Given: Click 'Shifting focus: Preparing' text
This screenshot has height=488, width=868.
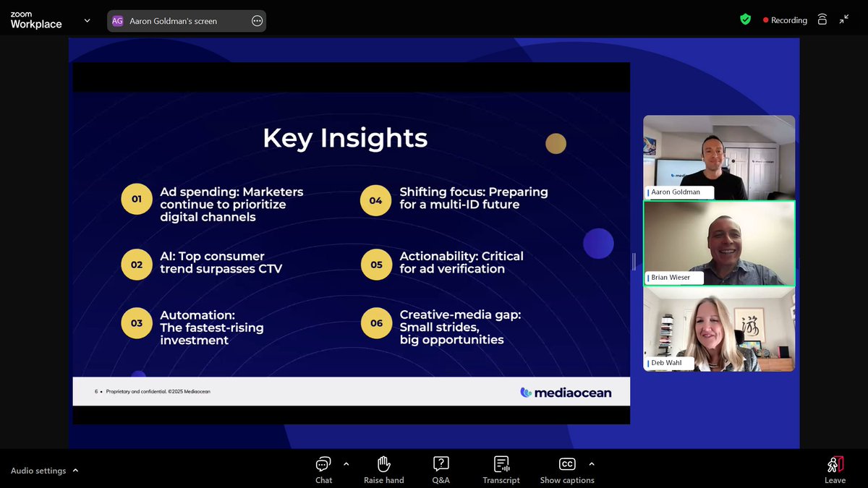Looking at the screenshot, I should (474, 197).
